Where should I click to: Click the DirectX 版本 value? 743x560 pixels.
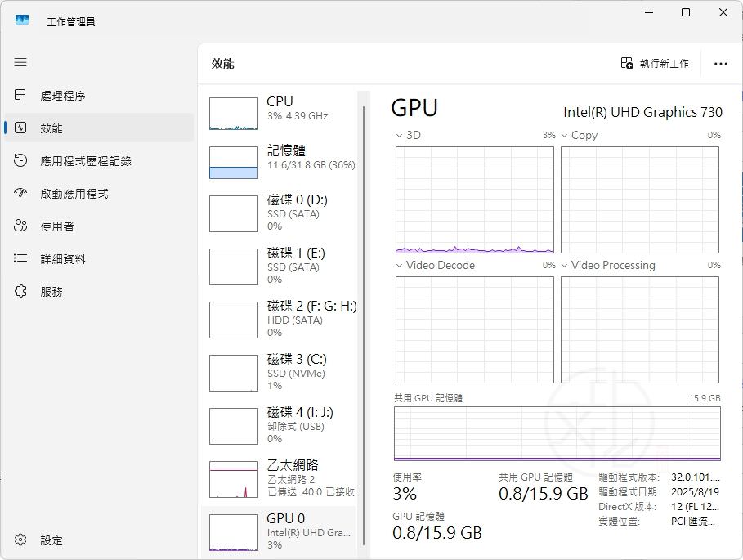click(x=695, y=507)
